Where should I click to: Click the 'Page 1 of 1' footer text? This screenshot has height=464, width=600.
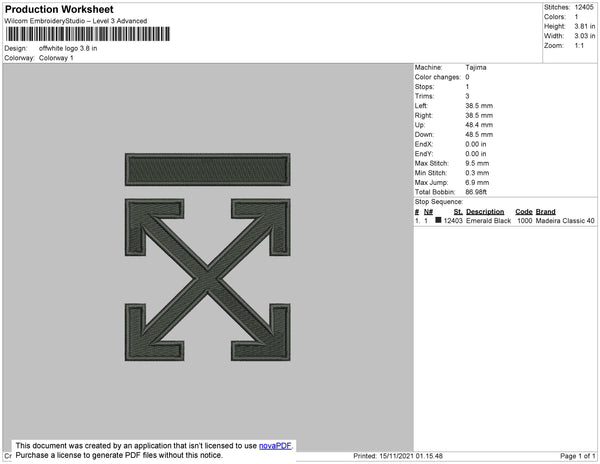(578, 456)
